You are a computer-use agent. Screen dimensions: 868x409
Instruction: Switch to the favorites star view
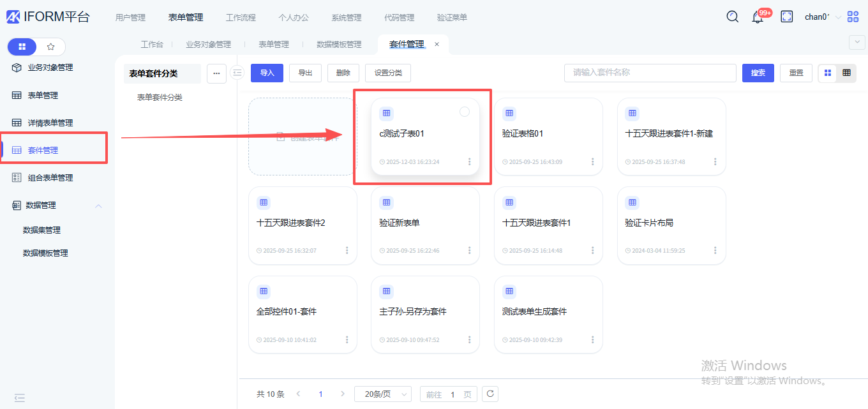click(51, 47)
